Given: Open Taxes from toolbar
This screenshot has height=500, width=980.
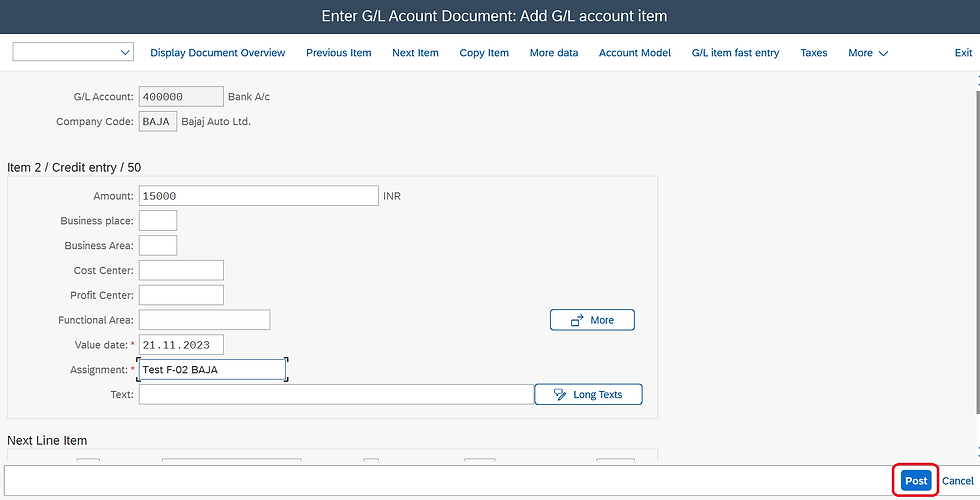Looking at the screenshot, I should pyautogui.click(x=814, y=53).
